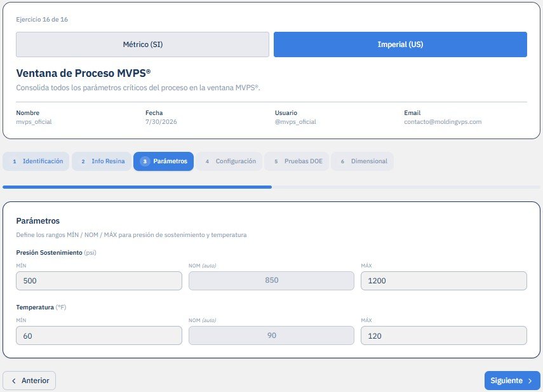This screenshot has height=392, width=543.
Task: Go to the next step with Siguiente
Action: click(512, 381)
